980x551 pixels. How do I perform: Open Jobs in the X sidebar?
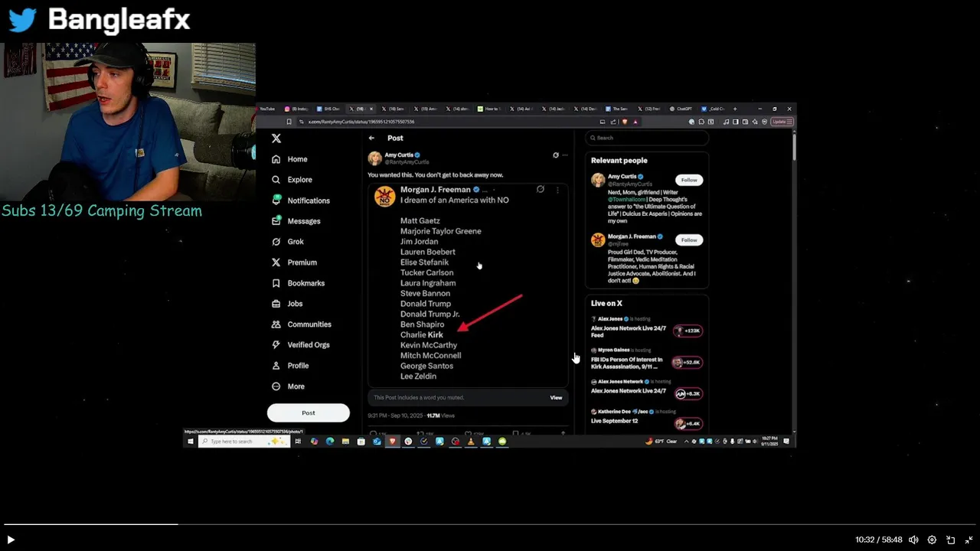(x=287, y=304)
